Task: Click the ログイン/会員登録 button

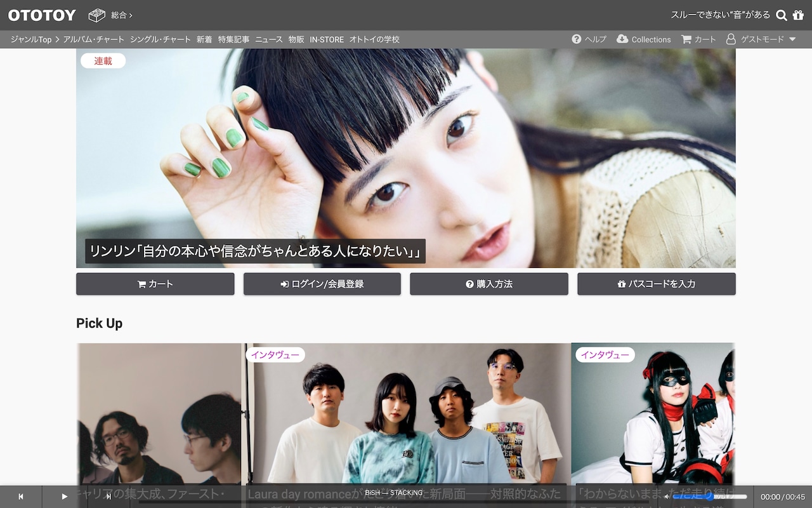Action: tap(322, 284)
